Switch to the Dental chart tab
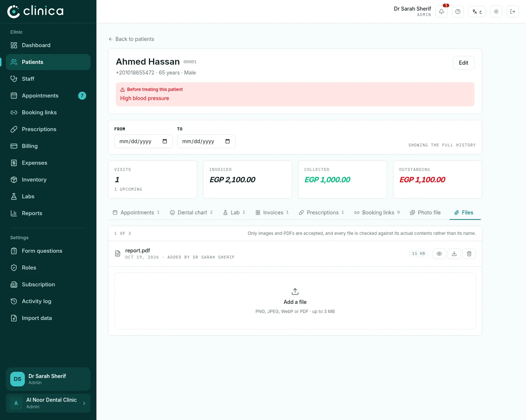 191,213
